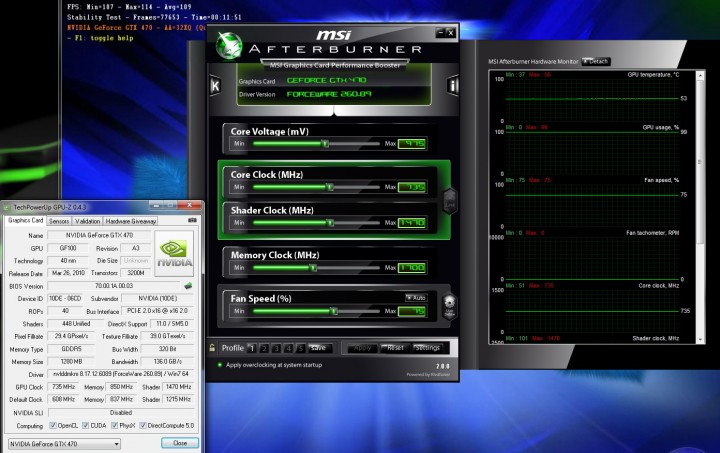Click the Fan speed graph

click(592, 205)
